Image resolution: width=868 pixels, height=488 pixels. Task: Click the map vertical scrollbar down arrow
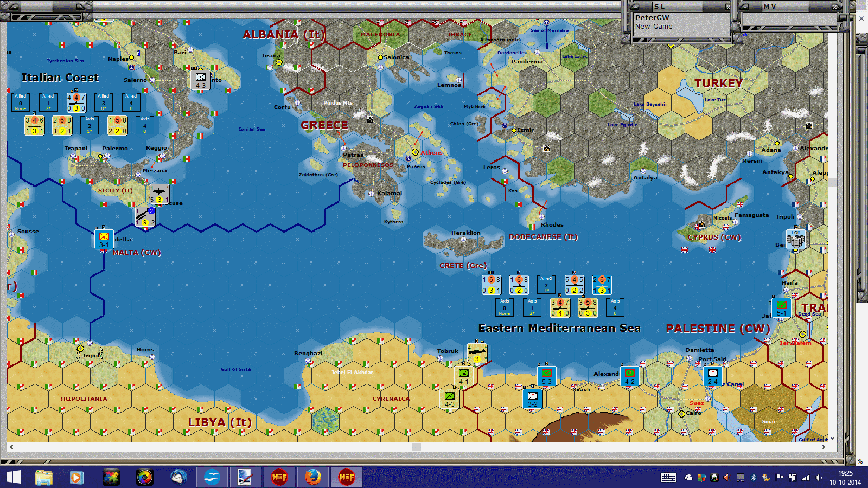833,438
